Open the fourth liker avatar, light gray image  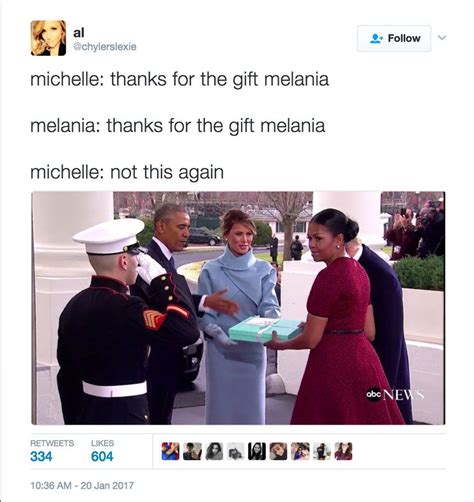tap(236, 451)
